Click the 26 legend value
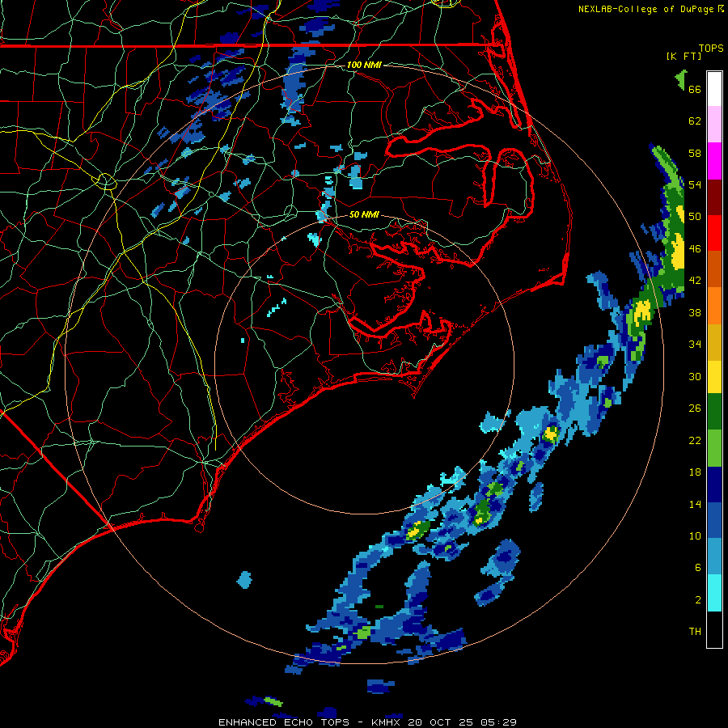 [695, 408]
